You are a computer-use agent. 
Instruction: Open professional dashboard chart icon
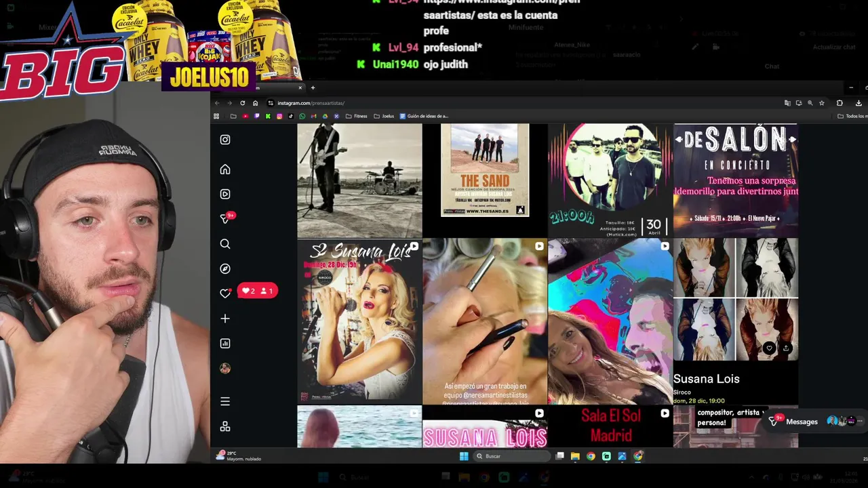click(225, 344)
